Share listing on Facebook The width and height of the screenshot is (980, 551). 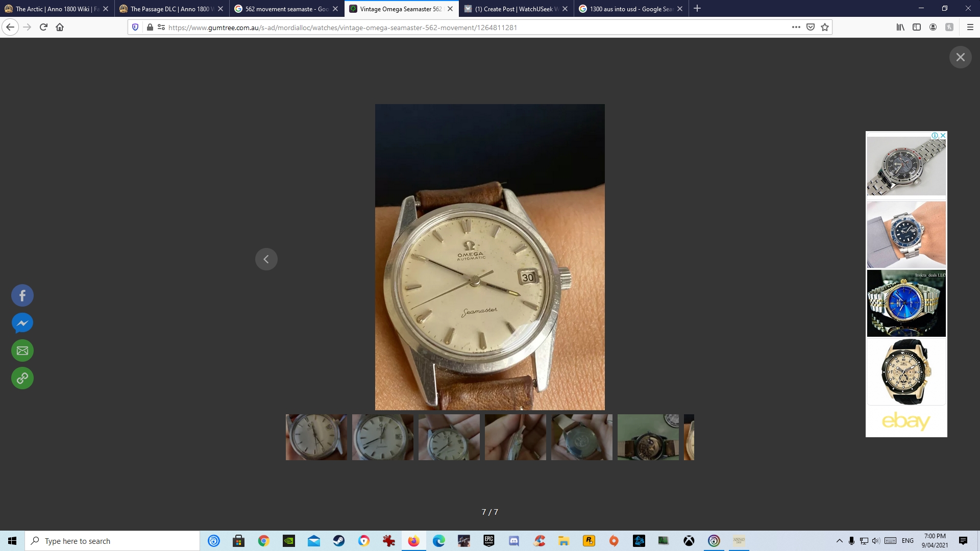tap(22, 295)
